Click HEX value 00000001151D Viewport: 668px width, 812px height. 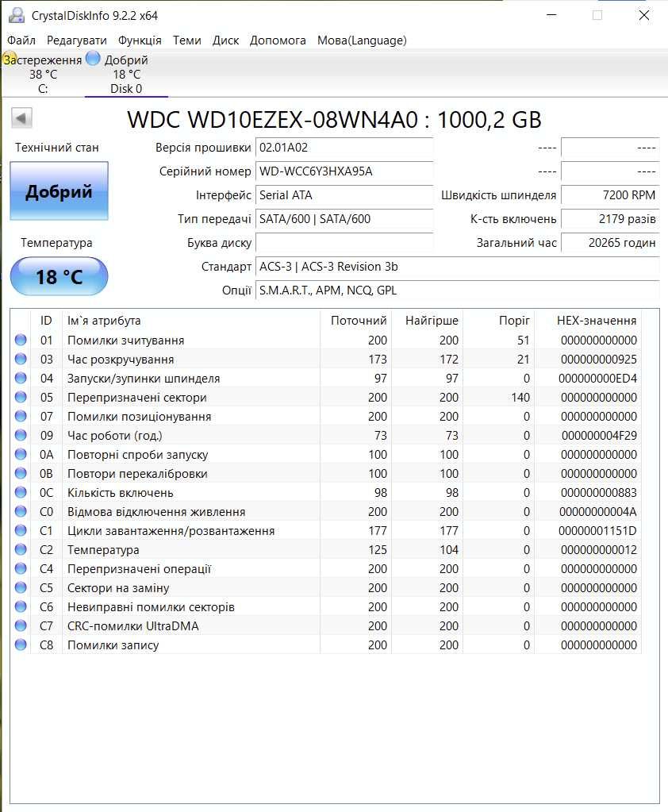click(597, 531)
